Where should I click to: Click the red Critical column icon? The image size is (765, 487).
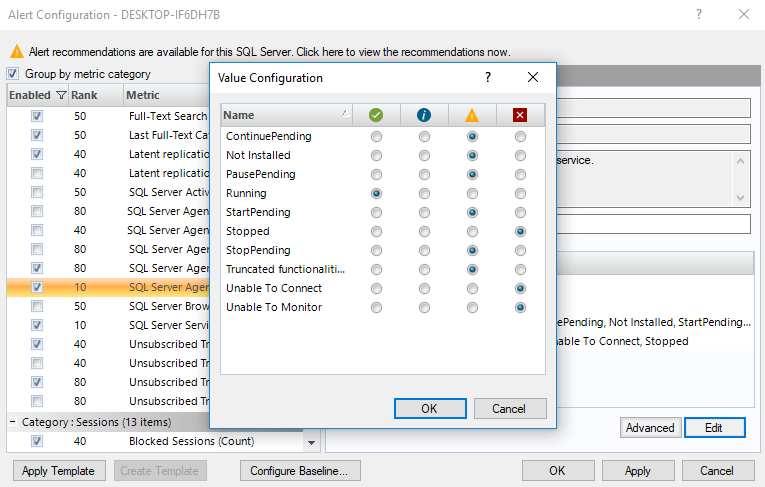pos(520,115)
